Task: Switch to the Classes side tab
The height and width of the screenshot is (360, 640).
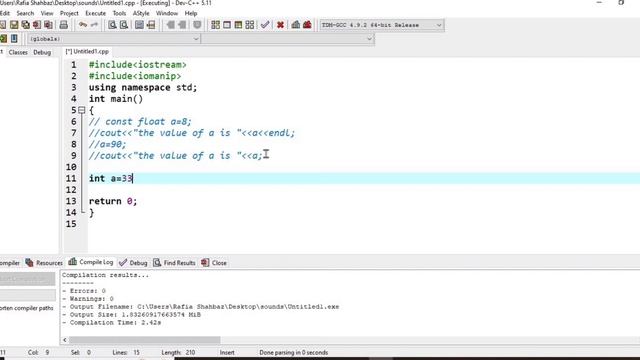Action: point(18,52)
